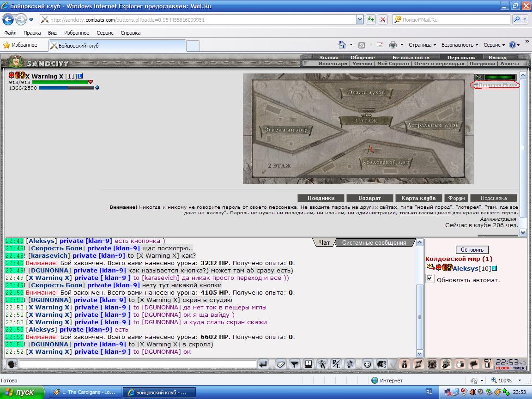Click the Обновить button

[x=472, y=250]
